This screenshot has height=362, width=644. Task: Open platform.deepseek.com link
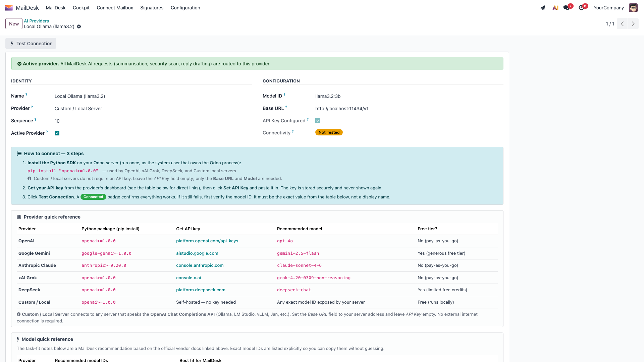tap(201, 290)
